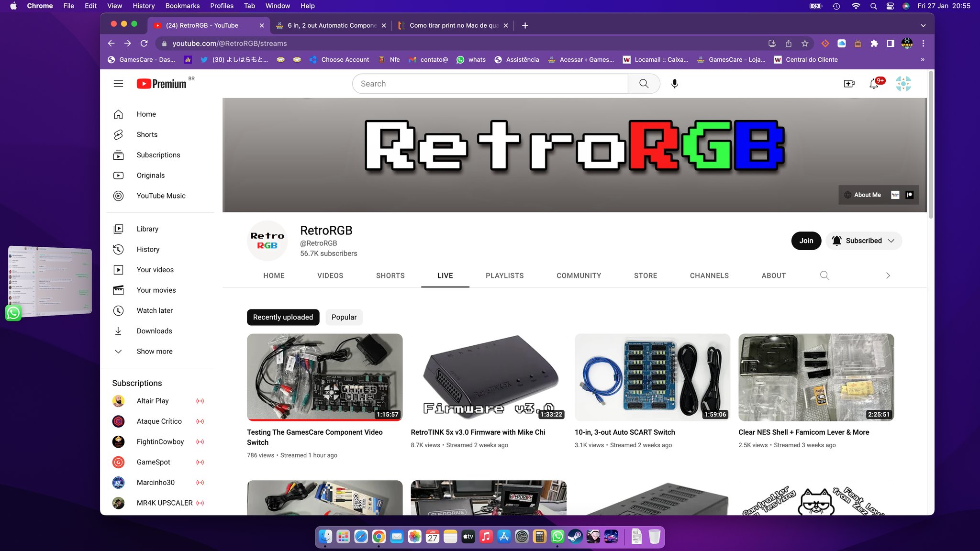Show more bookmarks with the overflow chevron
Viewport: 980px width, 551px height.
923,60
